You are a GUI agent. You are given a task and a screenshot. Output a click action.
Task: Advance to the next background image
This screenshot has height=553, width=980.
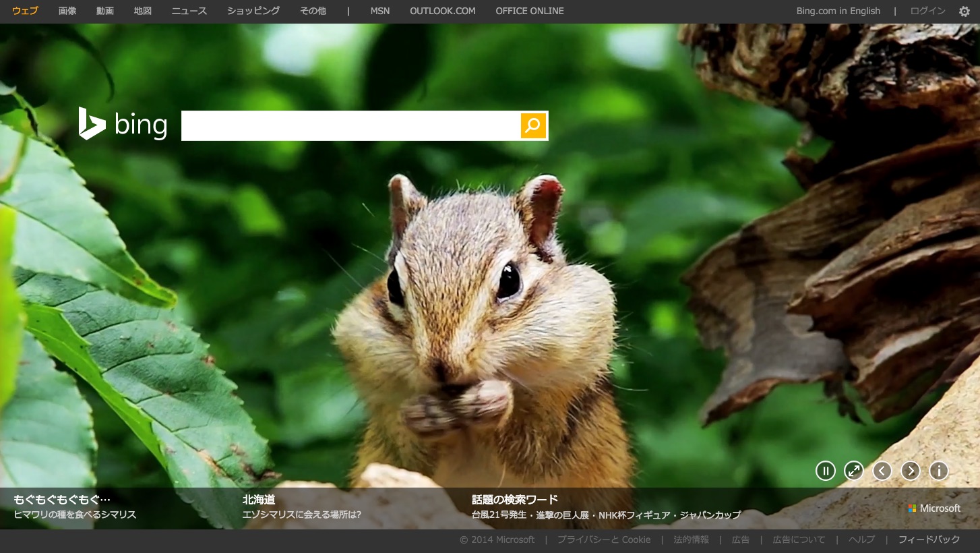911,471
